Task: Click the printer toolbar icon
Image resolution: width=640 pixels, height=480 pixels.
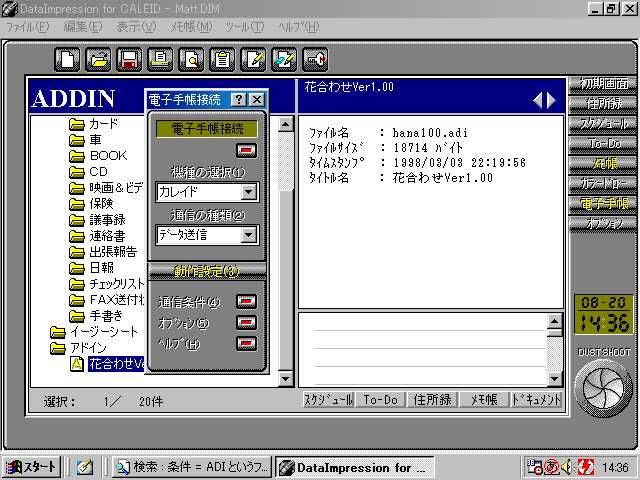Action: point(159,59)
